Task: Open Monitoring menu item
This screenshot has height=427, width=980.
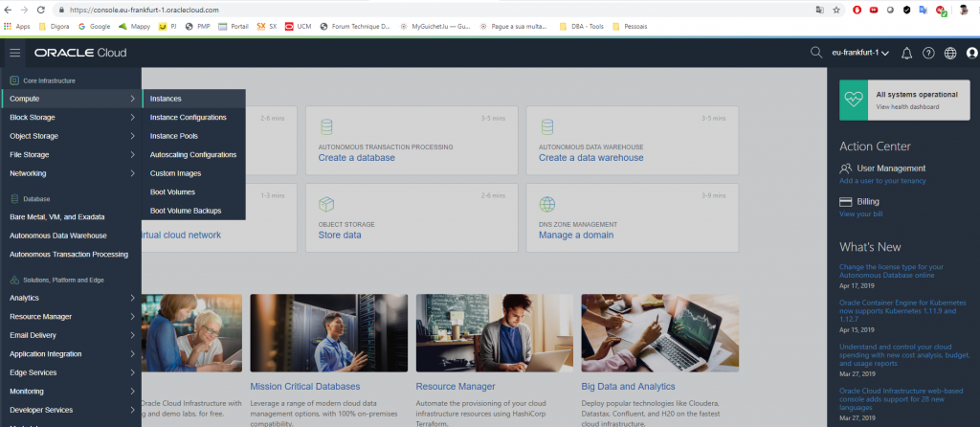Action: coord(71,392)
